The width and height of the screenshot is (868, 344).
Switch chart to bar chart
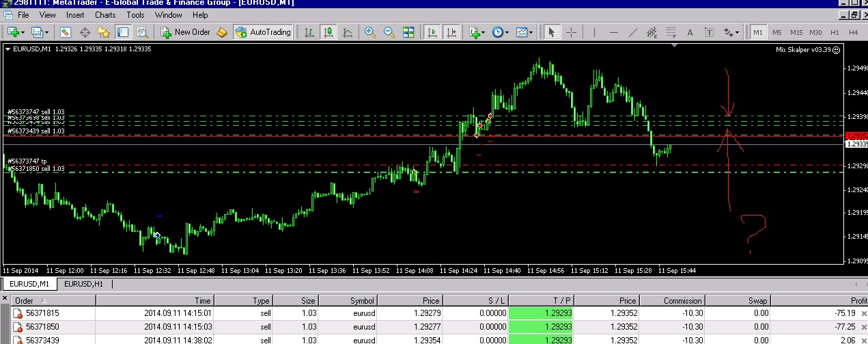tap(309, 31)
